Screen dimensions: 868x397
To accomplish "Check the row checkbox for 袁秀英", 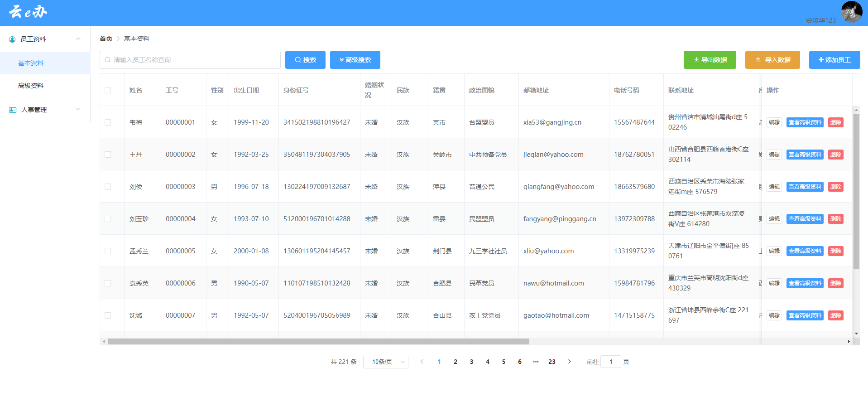I will (x=108, y=283).
